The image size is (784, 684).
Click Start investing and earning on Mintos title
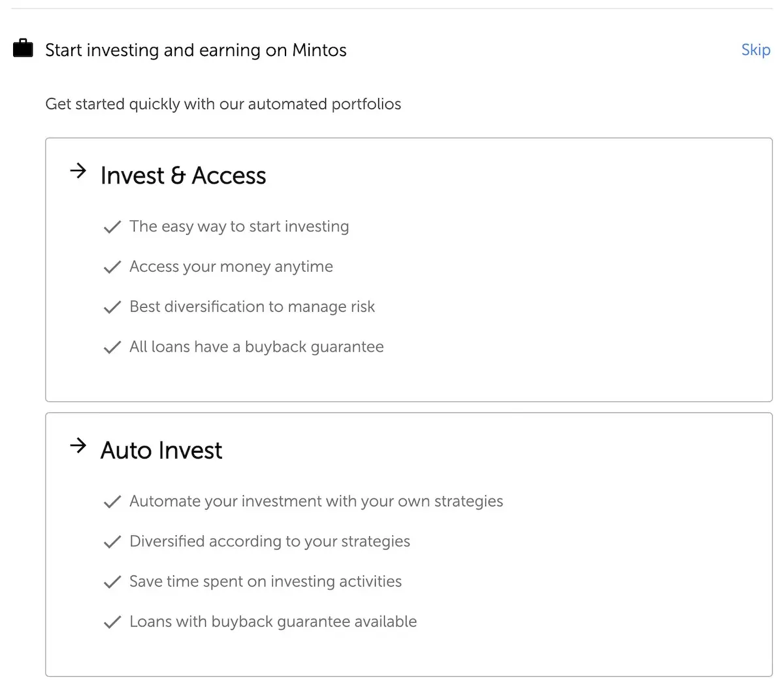point(196,50)
